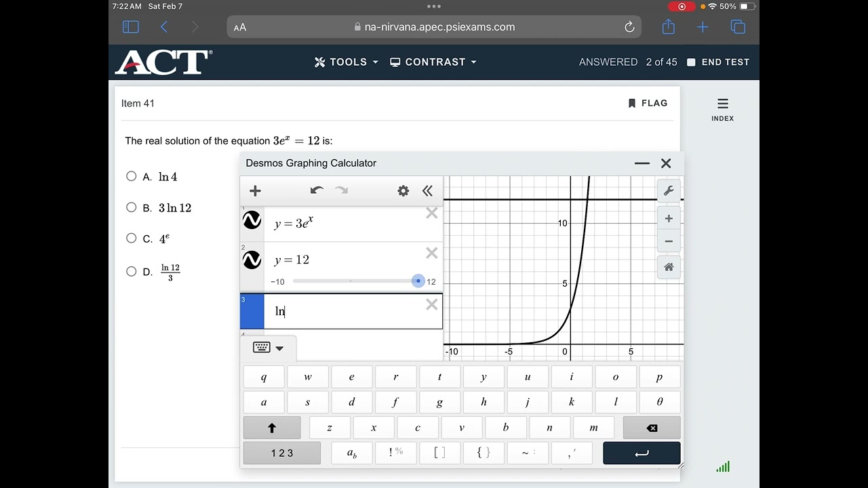The width and height of the screenshot is (868, 488).
Task: Tap the shift key on keypad
Action: point(272,428)
